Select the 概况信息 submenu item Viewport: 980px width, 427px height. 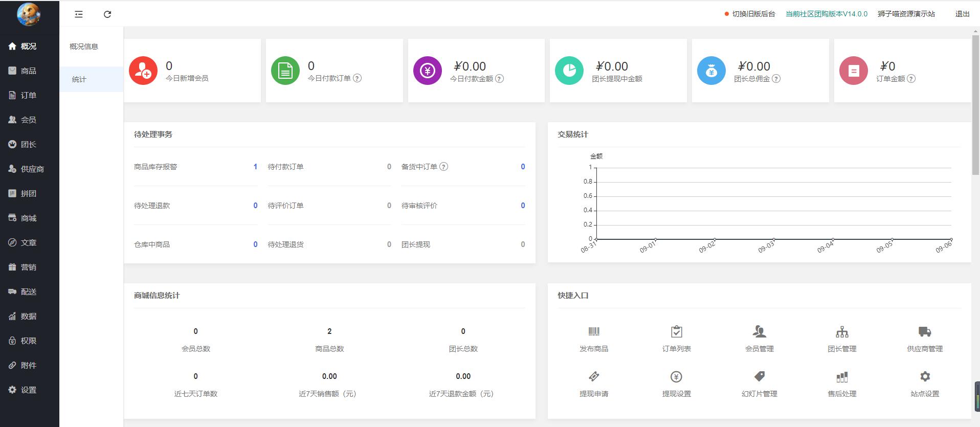click(x=84, y=47)
